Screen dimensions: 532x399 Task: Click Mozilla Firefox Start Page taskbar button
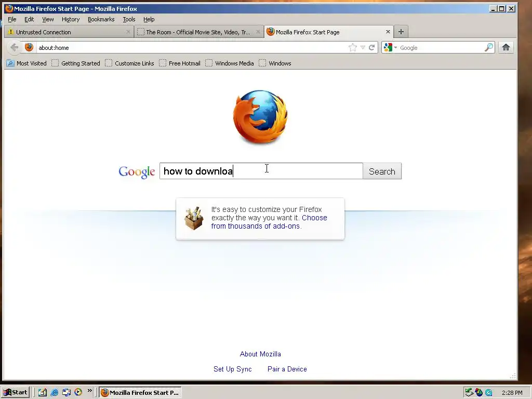tap(140, 392)
